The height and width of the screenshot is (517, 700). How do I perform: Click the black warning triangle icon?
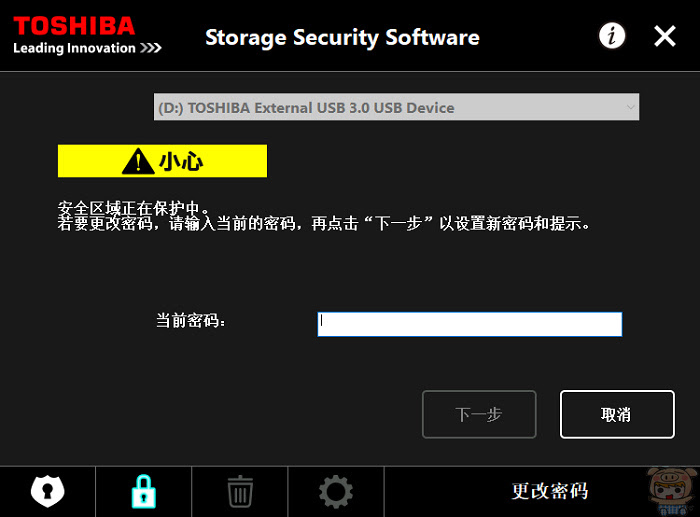138,161
